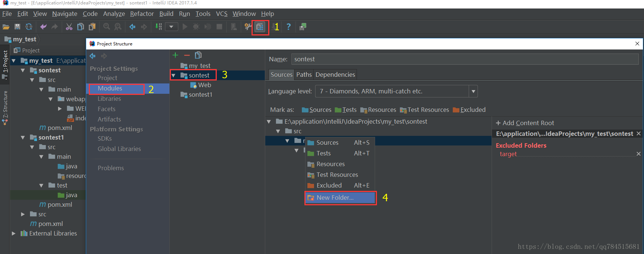
Task: Click the Redo arrow icon
Action: tap(55, 27)
